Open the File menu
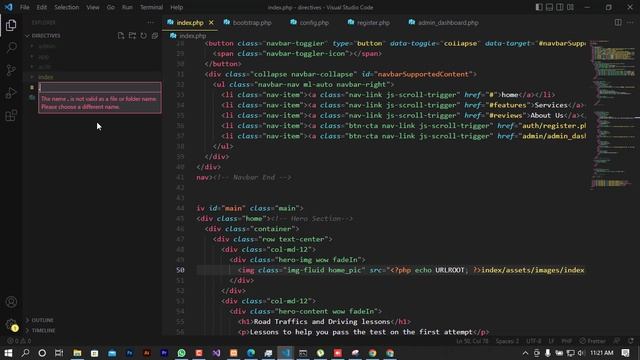640x360 pixels. (x=24, y=7)
